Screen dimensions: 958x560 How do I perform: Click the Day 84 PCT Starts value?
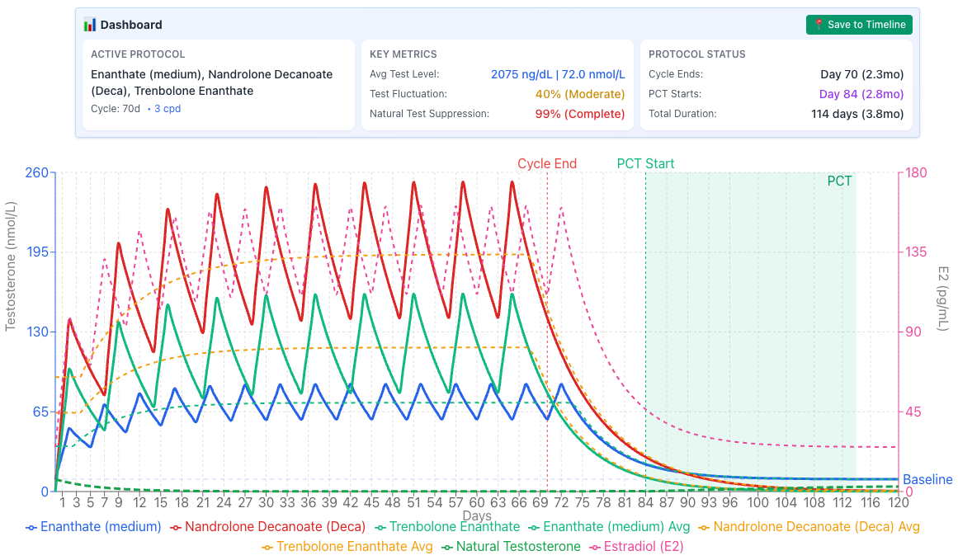point(861,94)
